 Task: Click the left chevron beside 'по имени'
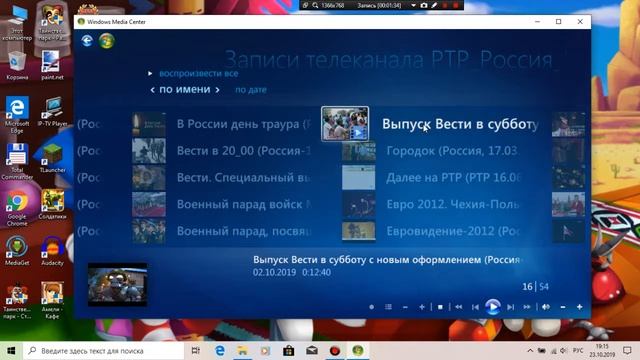153,90
